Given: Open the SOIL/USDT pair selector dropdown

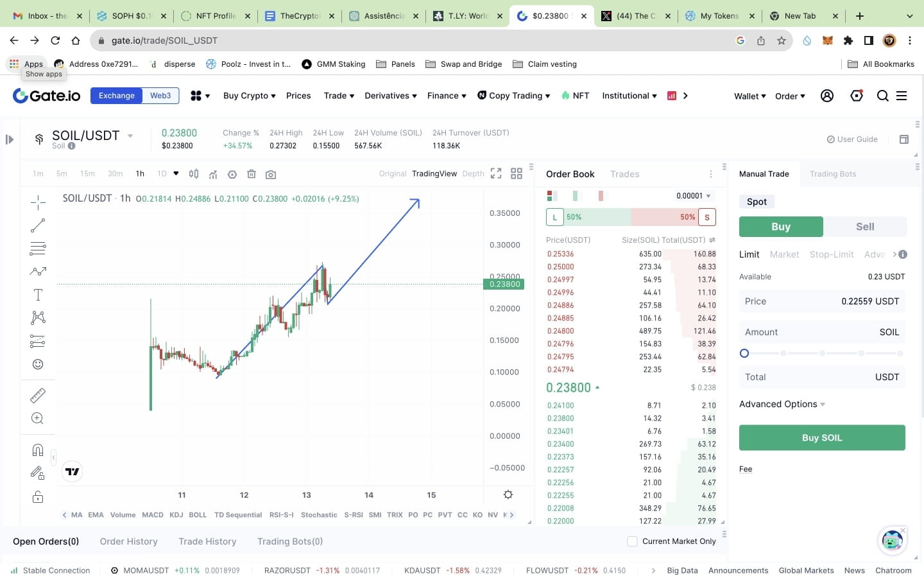Looking at the screenshot, I should click(130, 136).
